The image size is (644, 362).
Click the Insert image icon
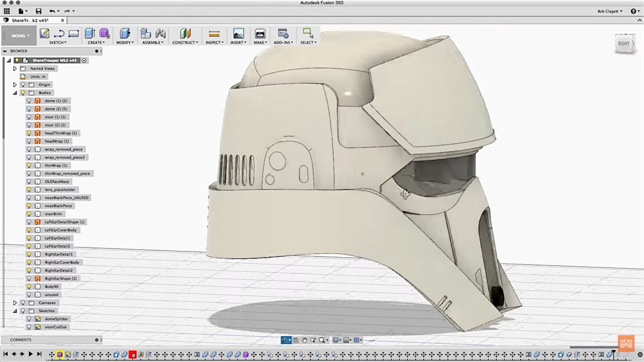click(238, 33)
